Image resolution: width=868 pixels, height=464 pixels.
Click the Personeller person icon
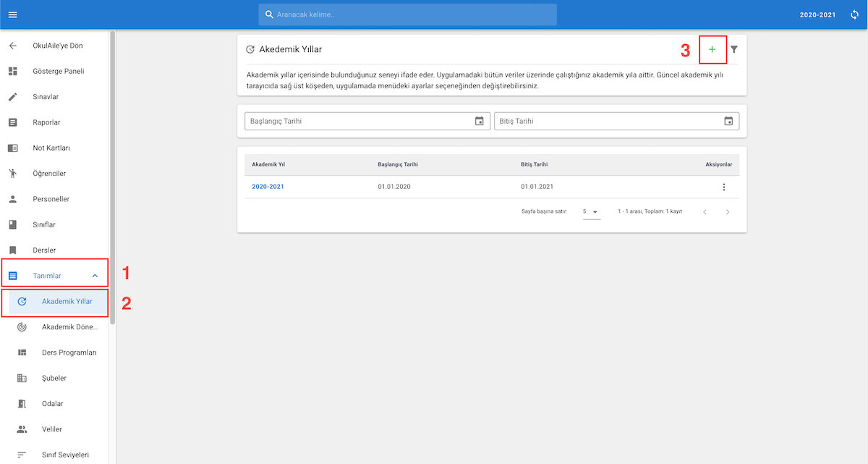[12, 199]
